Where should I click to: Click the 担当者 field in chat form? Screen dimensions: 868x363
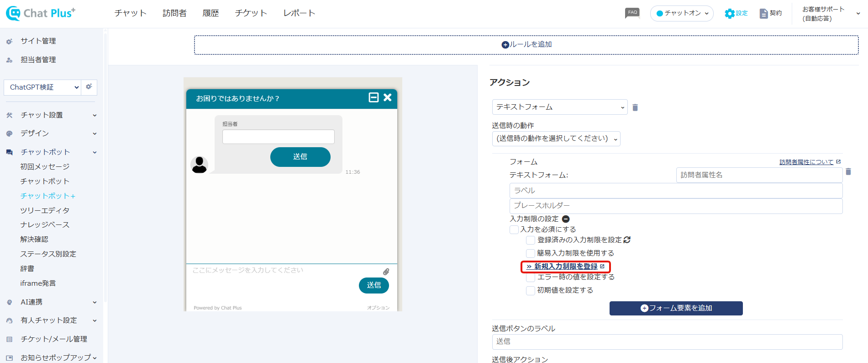tap(279, 137)
